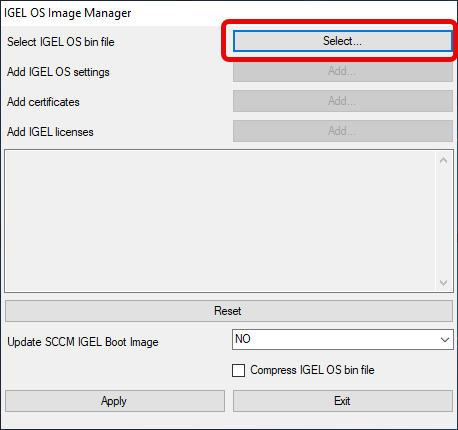Image resolution: width=458 pixels, height=430 pixels.
Task: Click the IGEL OS Image Manager title bar
Action: (229, 13)
